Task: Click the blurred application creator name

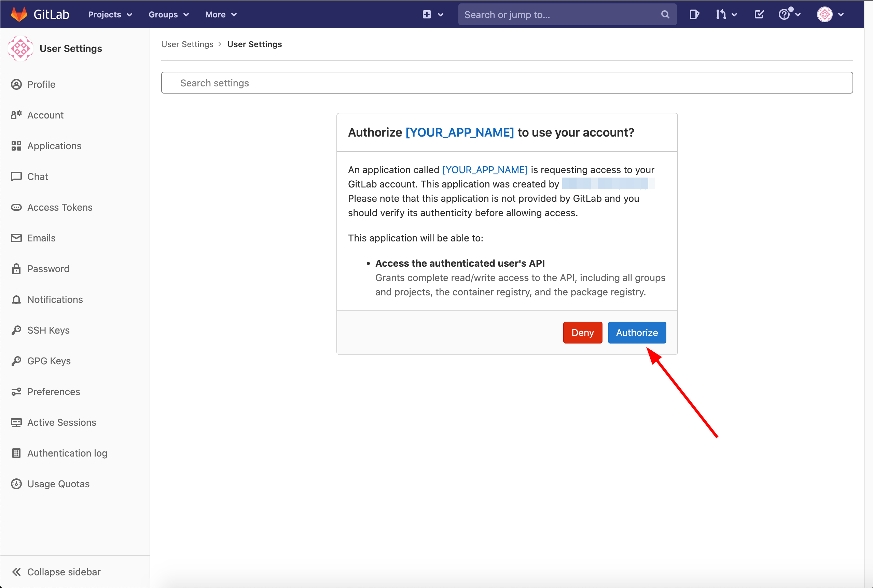Action: [x=608, y=184]
